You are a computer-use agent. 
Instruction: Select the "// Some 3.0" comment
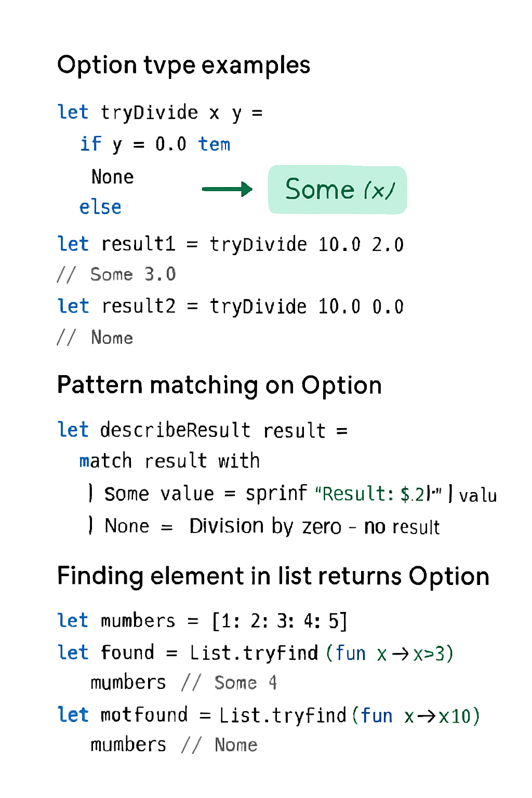(117, 274)
